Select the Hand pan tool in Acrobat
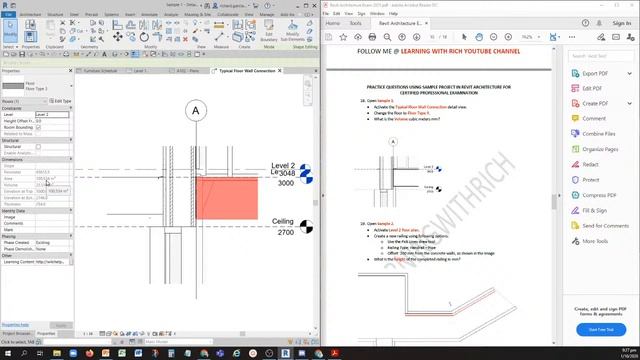This screenshot has height=360, width=640. click(479, 37)
